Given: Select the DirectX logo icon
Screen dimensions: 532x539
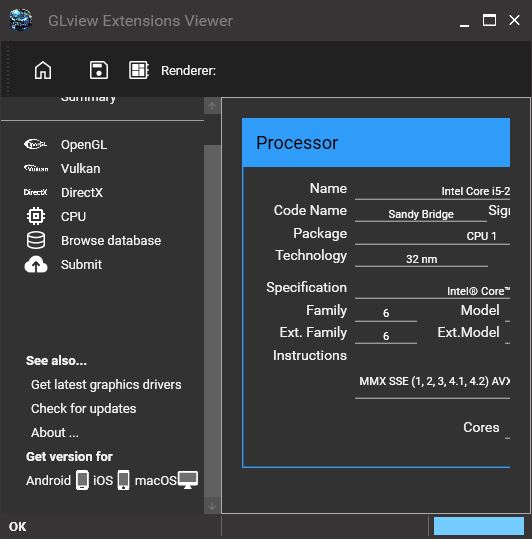Looking at the screenshot, I should click(35, 192).
